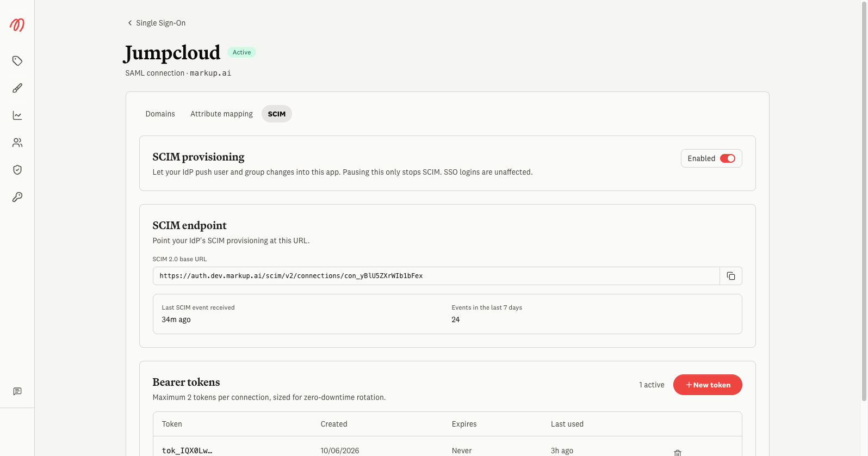Switch to the Attribute mapping tab
868x456 pixels.
[x=221, y=114]
